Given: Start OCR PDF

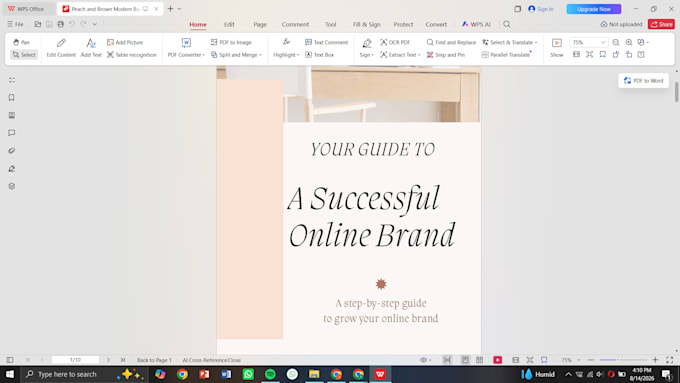Looking at the screenshot, I should click(395, 42).
